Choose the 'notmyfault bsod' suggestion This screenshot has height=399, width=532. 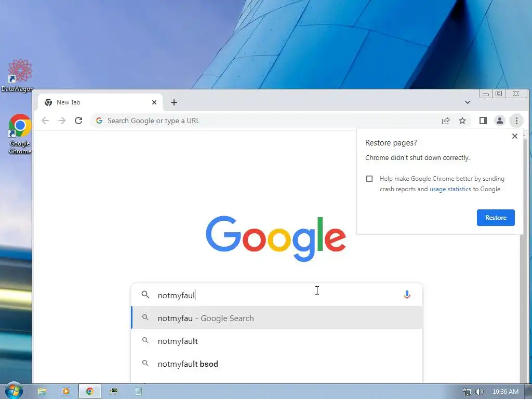(277, 364)
